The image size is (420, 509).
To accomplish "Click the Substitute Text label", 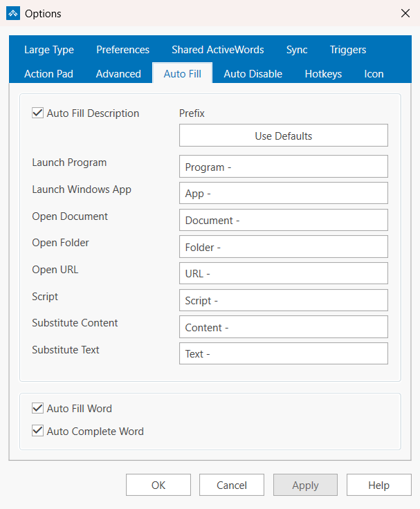I will click(66, 350).
